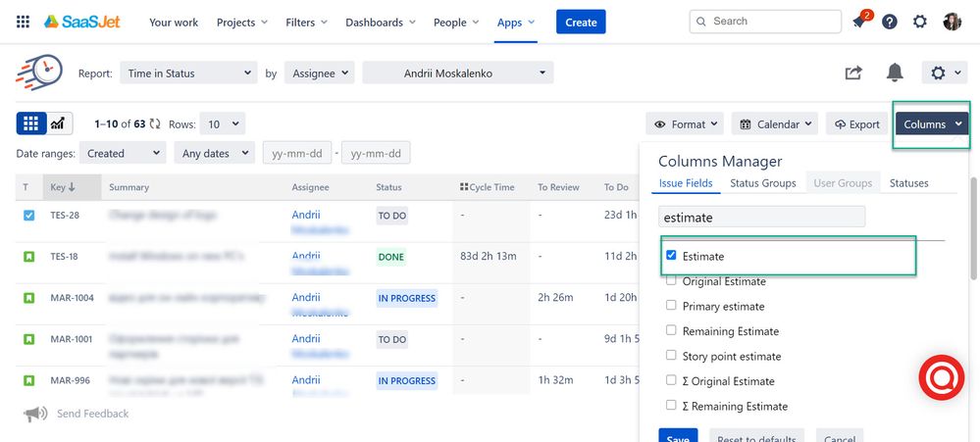
Task: Open the by Assignee dropdown
Action: [x=320, y=74]
